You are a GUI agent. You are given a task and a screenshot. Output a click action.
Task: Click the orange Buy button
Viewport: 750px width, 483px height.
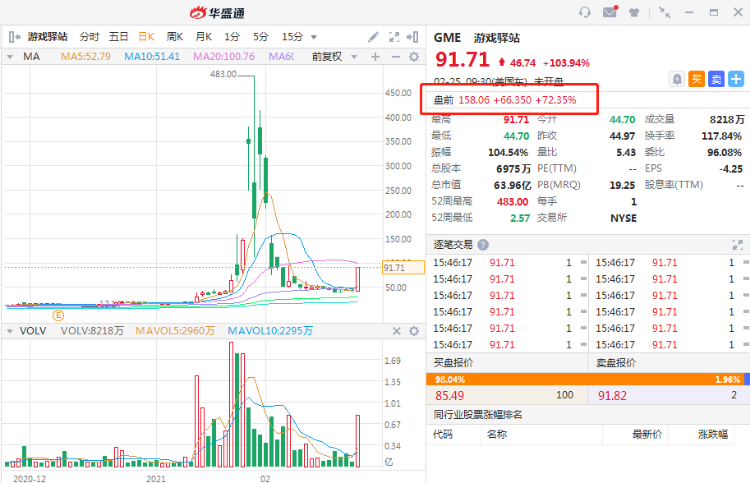click(x=696, y=79)
